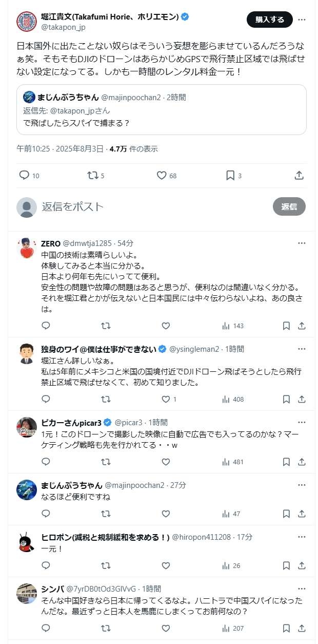Repost the main Horie tweet

[x=93, y=176]
